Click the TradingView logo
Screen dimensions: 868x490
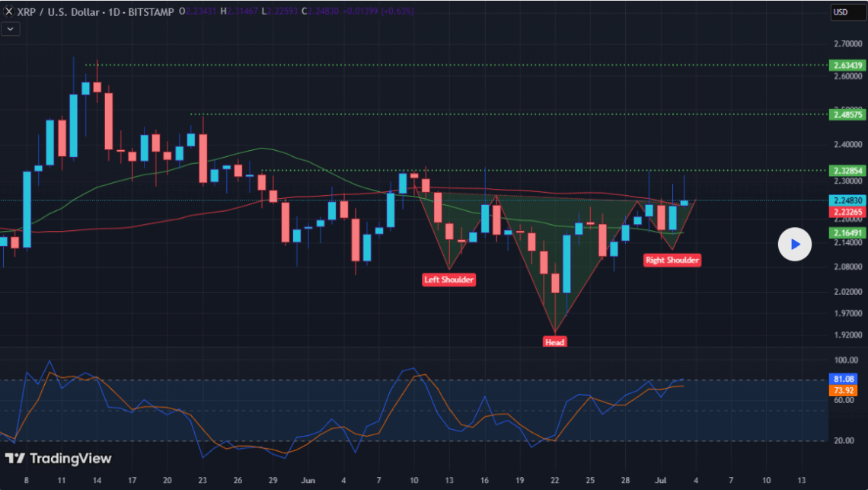59,459
